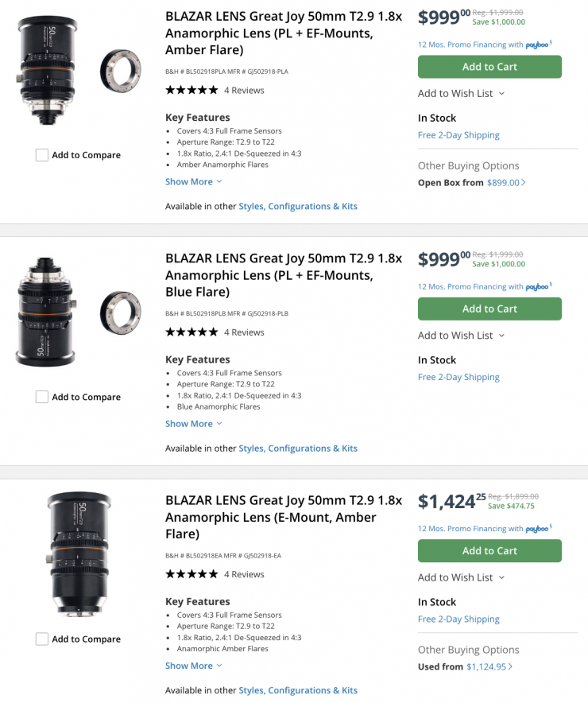Add E-Mount Amber Flare lens to cart
This screenshot has width=588, height=703.
(x=489, y=550)
